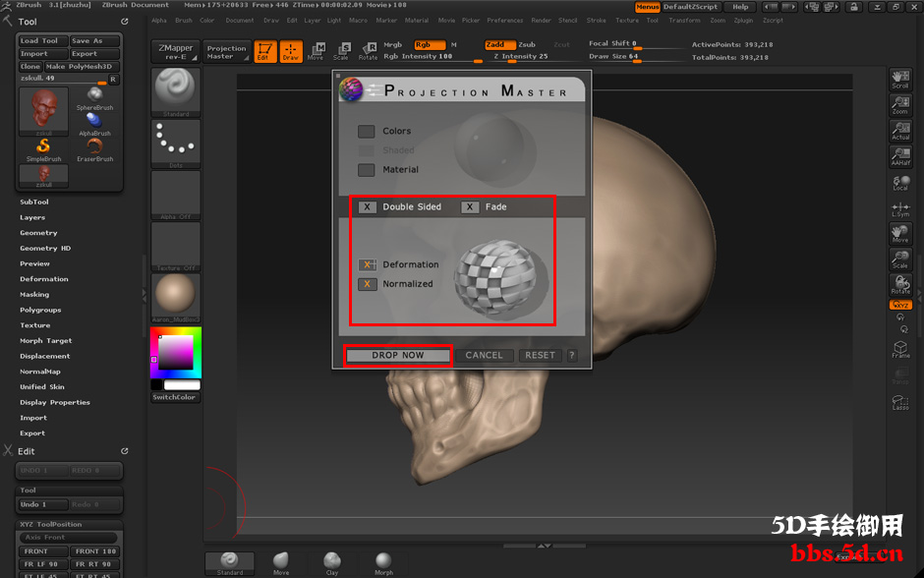924x578 pixels.
Task: Expand the Preview subpalette
Action: [x=34, y=263]
